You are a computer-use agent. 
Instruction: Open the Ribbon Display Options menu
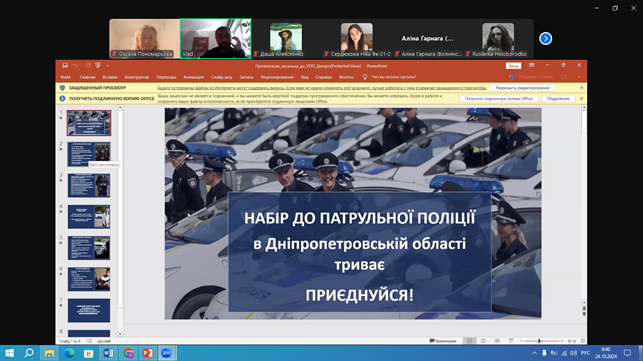(531, 65)
